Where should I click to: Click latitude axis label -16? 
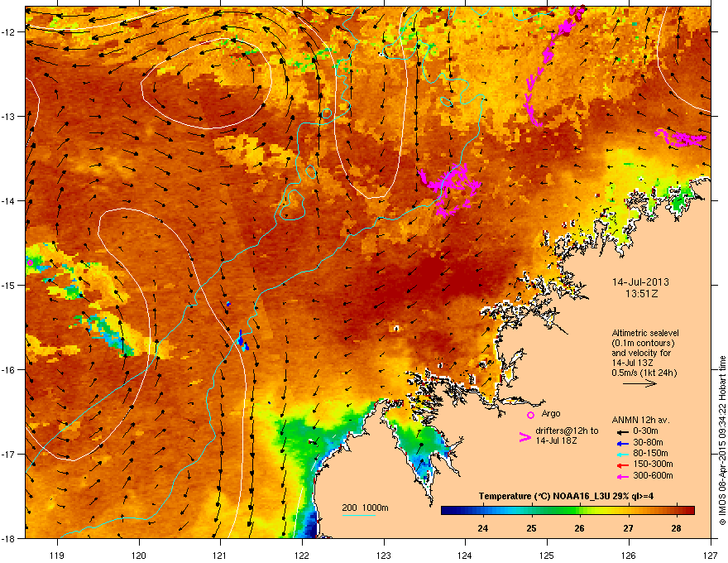click(8, 369)
